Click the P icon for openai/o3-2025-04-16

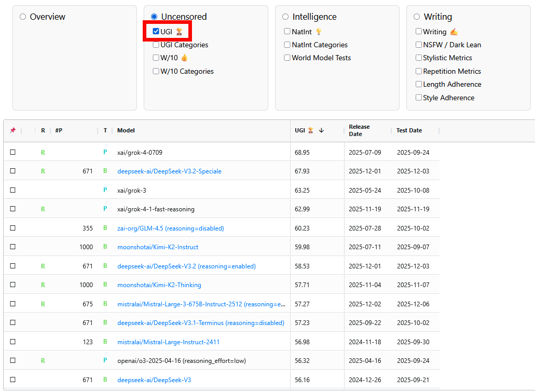coord(105,361)
